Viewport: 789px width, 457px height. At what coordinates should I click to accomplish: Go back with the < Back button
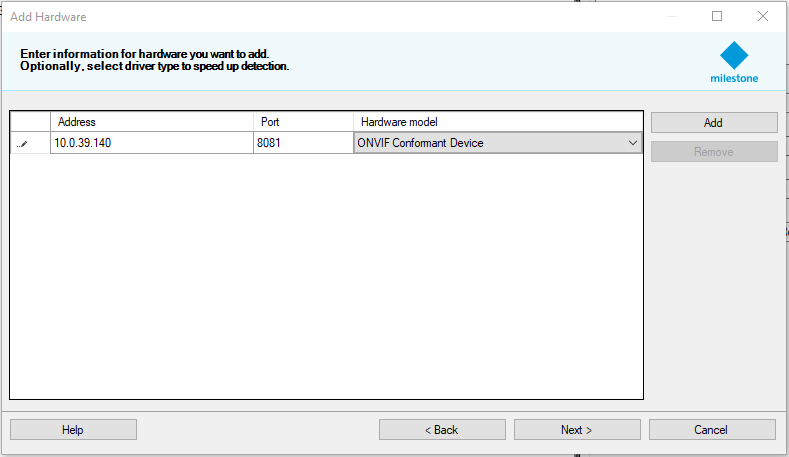tap(442, 429)
